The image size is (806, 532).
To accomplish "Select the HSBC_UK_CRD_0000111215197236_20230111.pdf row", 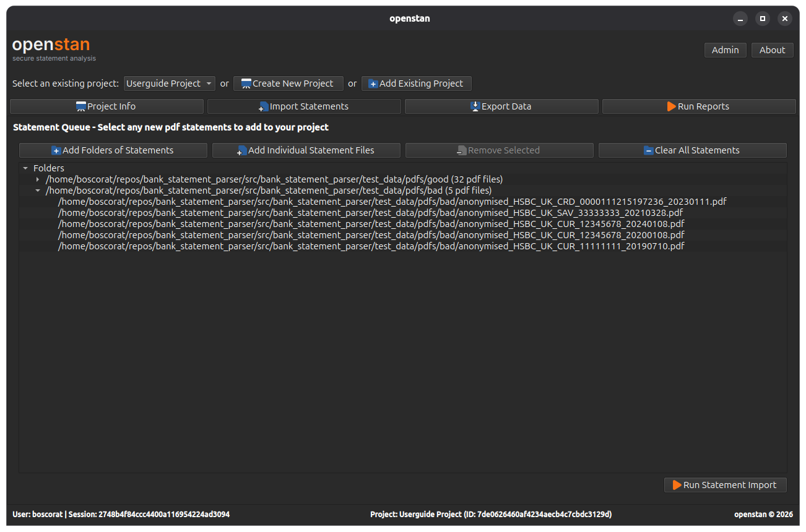I will (403, 202).
